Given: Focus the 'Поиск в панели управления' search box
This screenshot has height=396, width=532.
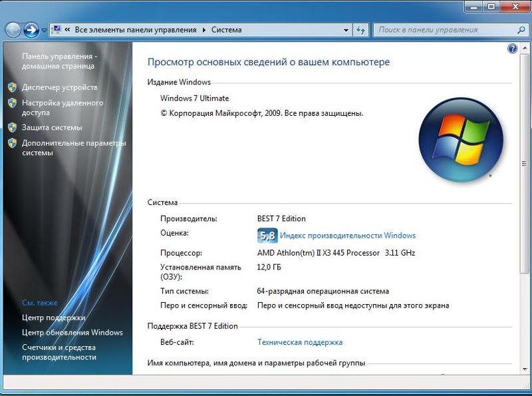Looking at the screenshot, I should coord(450,30).
